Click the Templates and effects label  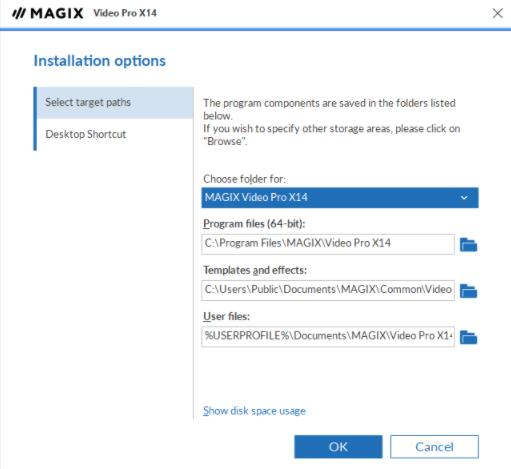tap(255, 270)
